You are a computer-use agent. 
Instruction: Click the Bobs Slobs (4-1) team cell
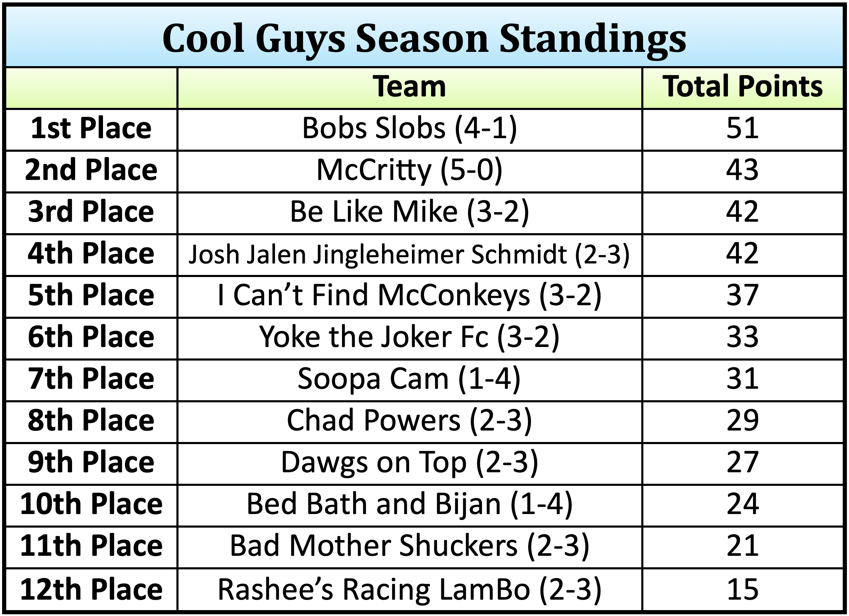click(409, 128)
